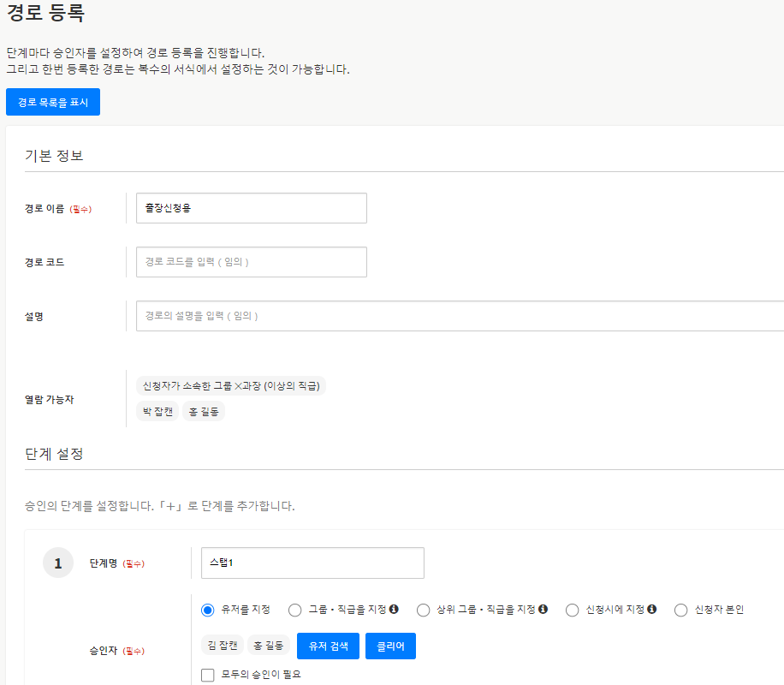Click info icon beside 신청시에 지정

coord(651,610)
